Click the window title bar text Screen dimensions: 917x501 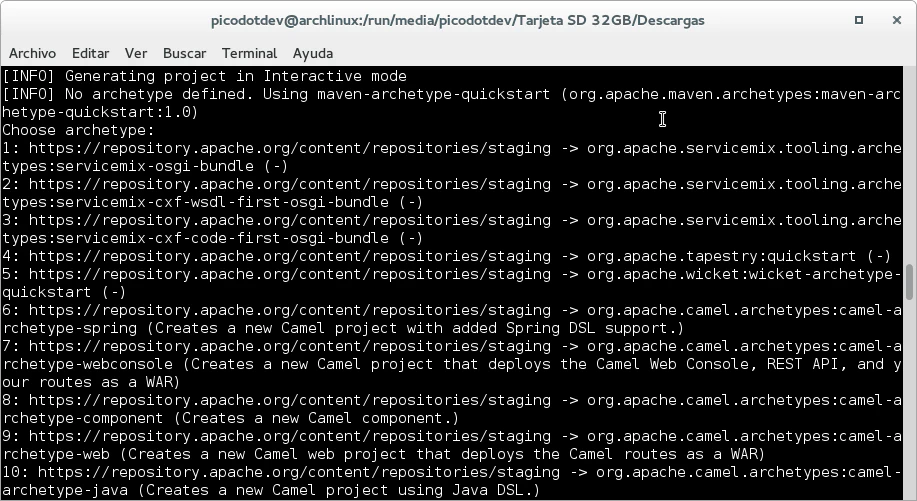pos(458,20)
